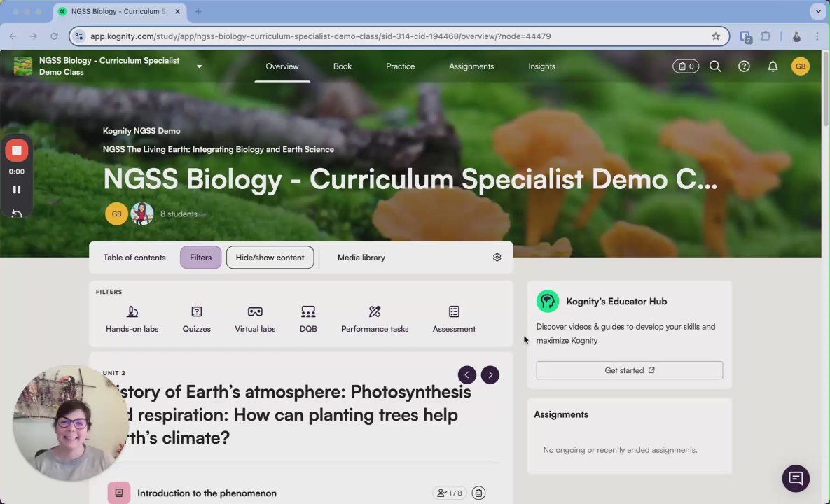830x504 pixels.
Task: Filter by Quizzes
Action: pyautogui.click(x=196, y=319)
